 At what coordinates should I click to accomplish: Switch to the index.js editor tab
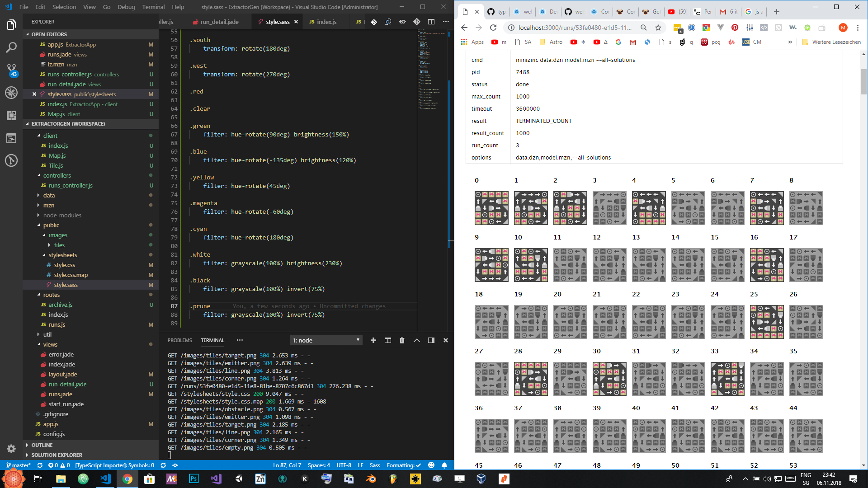coord(326,22)
